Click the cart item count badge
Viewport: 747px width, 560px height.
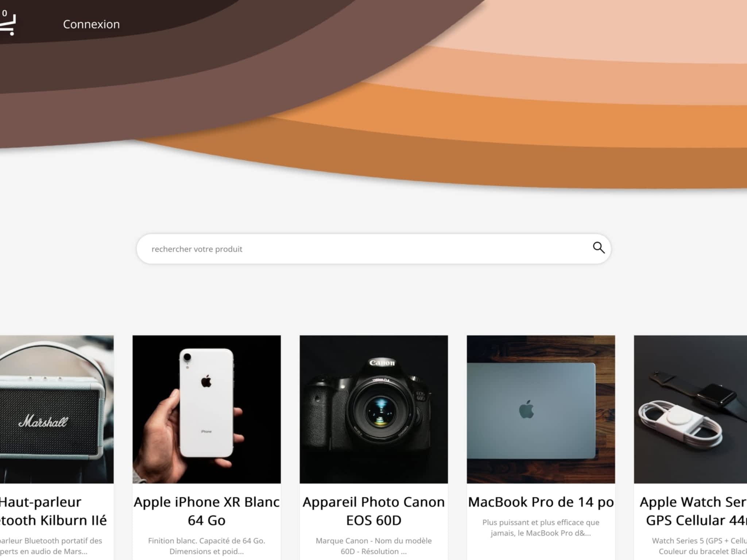coord(4,13)
